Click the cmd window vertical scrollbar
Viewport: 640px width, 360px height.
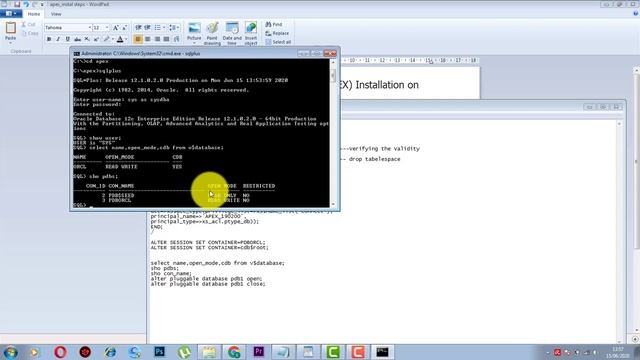click(333, 132)
